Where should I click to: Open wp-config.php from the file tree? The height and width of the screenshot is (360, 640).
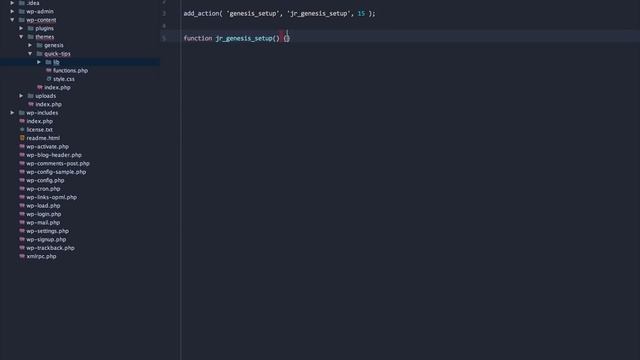(45, 180)
